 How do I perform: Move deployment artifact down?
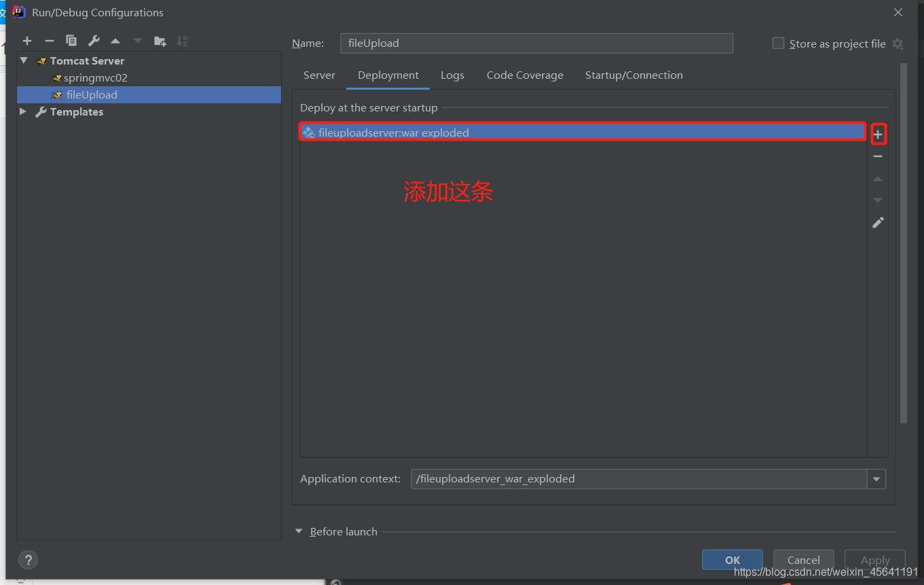point(878,200)
